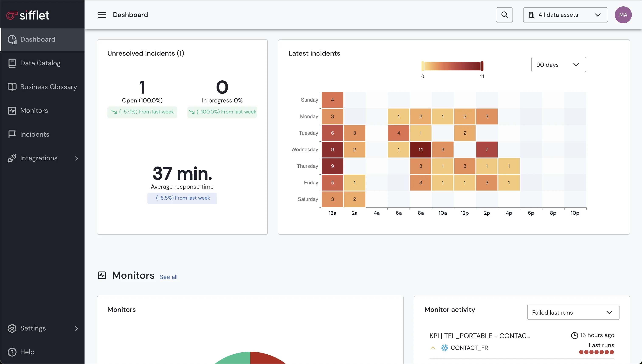Viewport: 642px width, 364px height.
Task: Expand the Integrations submenu chevron
Action: (77, 158)
